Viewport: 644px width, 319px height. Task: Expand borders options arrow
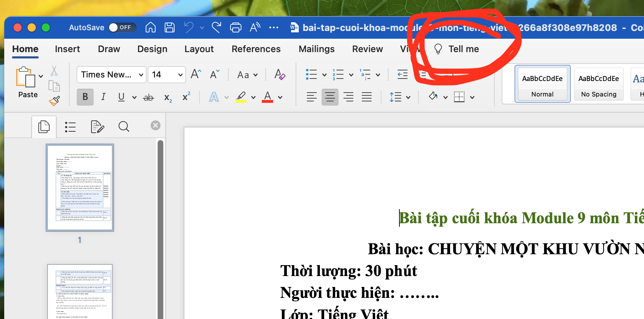(x=472, y=97)
